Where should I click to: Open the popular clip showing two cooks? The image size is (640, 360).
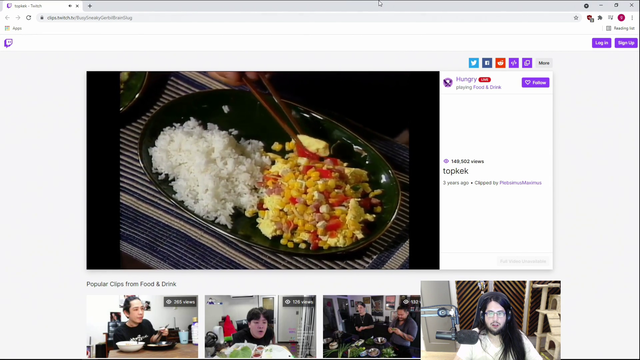pyautogui.click(x=371, y=326)
